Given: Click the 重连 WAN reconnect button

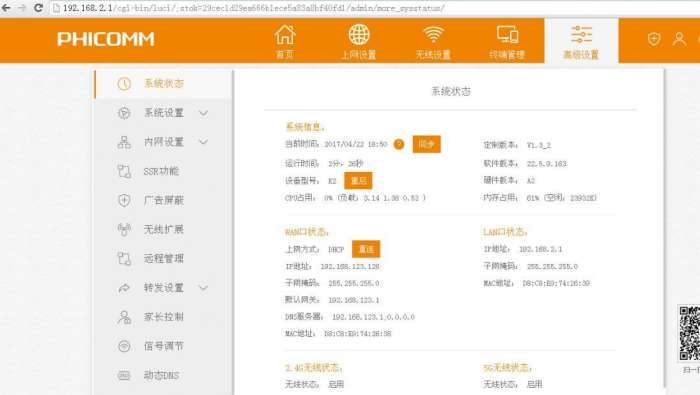Looking at the screenshot, I should (366, 249).
